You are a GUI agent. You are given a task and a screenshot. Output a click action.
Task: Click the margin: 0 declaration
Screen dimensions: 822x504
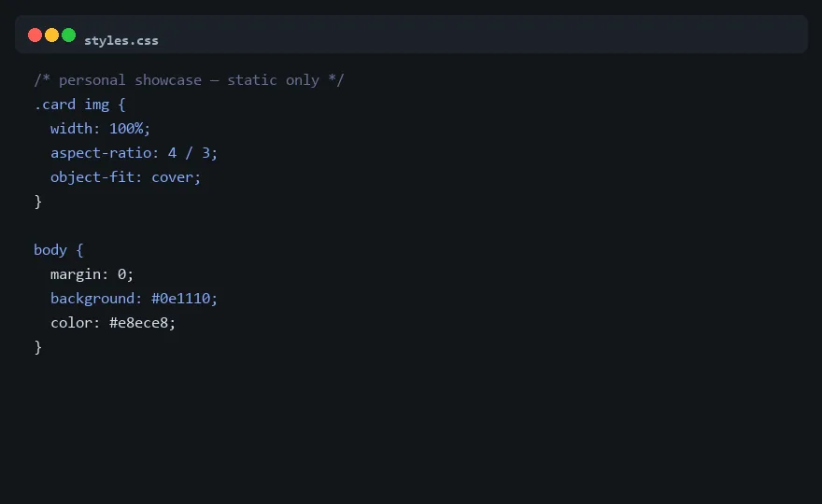92,274
